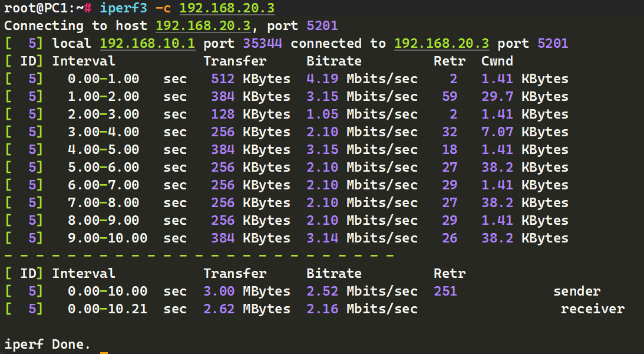Click the 3.14 Mbits/sec bitrate value

pos(362,238)
